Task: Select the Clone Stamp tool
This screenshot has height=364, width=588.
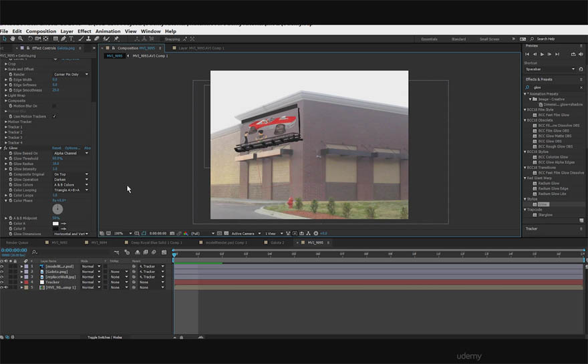Action: (x=88, y=39)
